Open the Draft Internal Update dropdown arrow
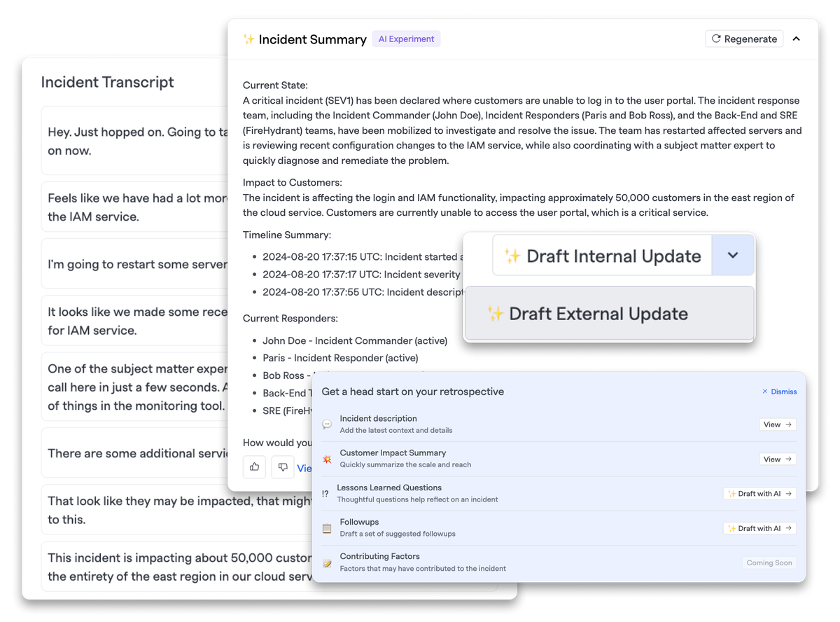This screenshot has height=622, width=840. pos(733,256)
